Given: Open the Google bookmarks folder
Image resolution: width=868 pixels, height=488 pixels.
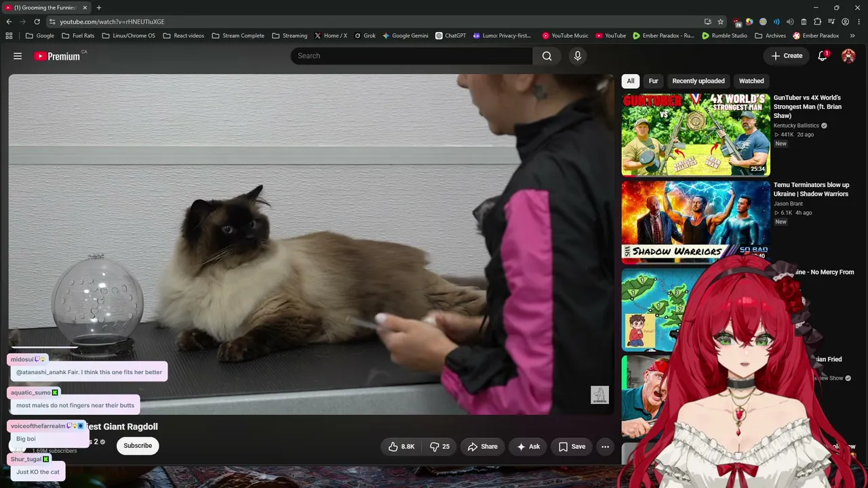Looking at the screenshot, I should pos(40,36).
